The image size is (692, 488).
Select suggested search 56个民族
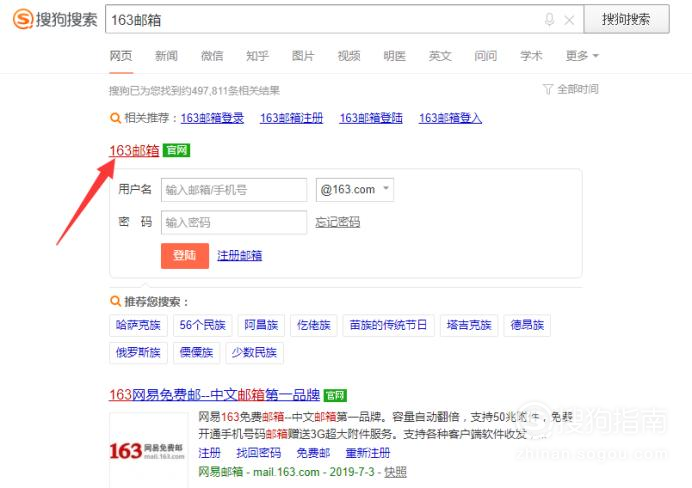pos(203,326)
